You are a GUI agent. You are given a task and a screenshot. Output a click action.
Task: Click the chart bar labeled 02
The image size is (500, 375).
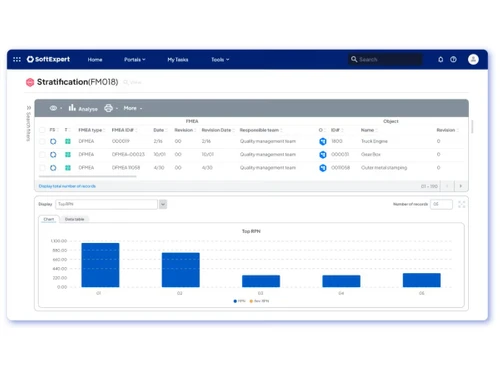pos(181,270)
